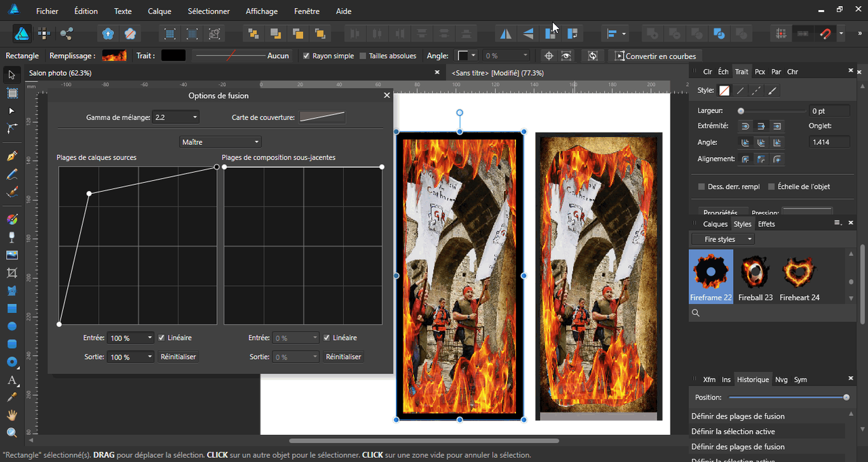This screenshot has width=868, height=462.
Task: Select the Pen tool
Action: coord(12,156)
